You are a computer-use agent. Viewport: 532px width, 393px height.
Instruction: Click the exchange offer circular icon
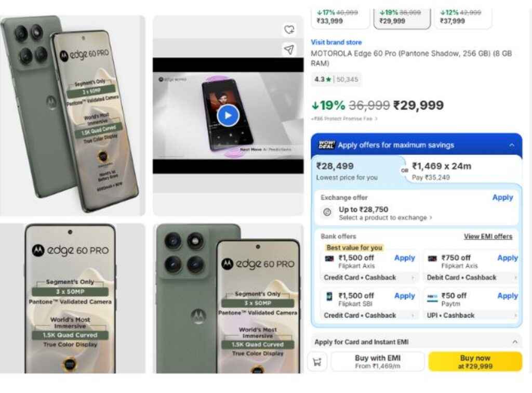pos(327,213)
